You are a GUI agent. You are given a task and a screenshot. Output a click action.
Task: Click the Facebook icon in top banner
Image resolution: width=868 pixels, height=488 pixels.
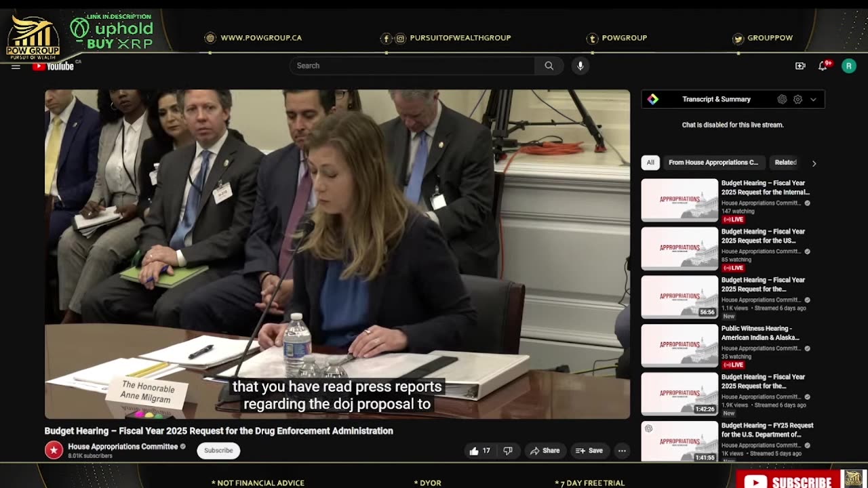tap(387, 39)
